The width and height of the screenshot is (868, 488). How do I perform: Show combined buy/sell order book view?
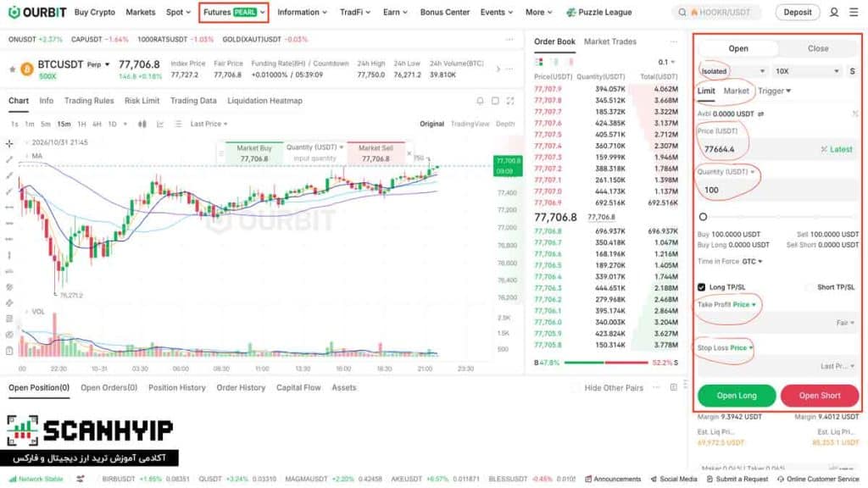tap(539, 62)
